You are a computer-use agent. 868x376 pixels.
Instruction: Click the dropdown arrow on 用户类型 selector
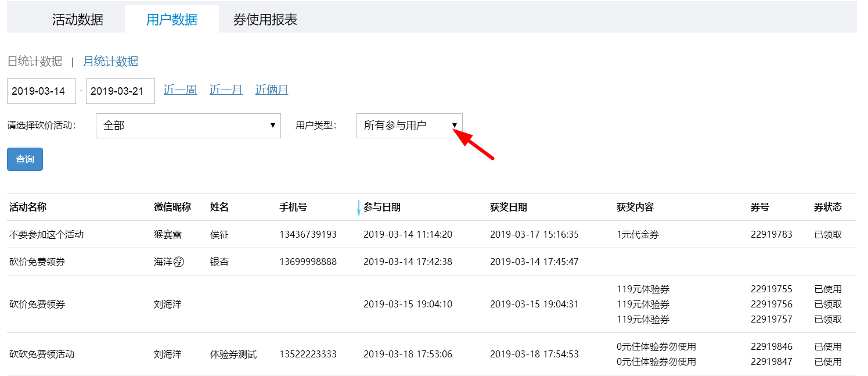tap(456, 126)
